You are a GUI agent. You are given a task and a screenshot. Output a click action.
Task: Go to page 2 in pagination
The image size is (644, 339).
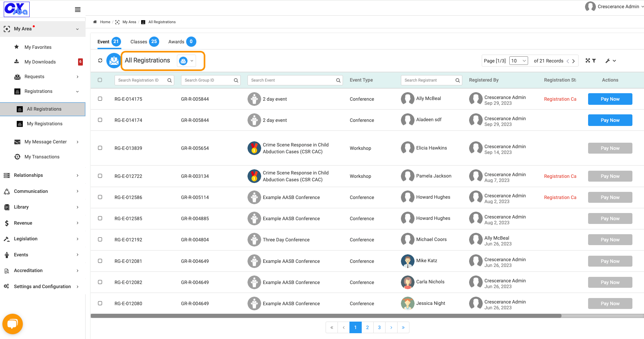pos(367,327)
